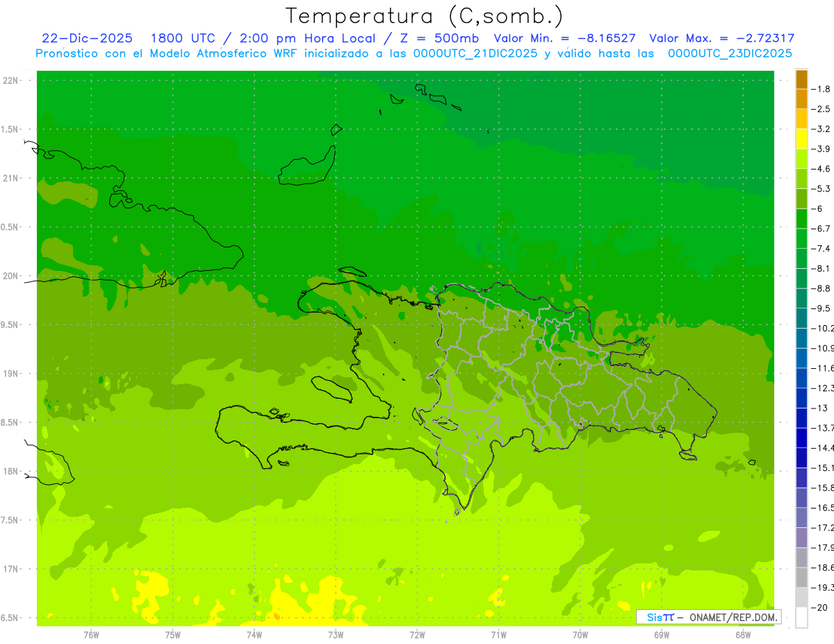Click the 'Temperatura (C,somb.)' map title
Screen dimensions: 834x644
click(424, 16)
